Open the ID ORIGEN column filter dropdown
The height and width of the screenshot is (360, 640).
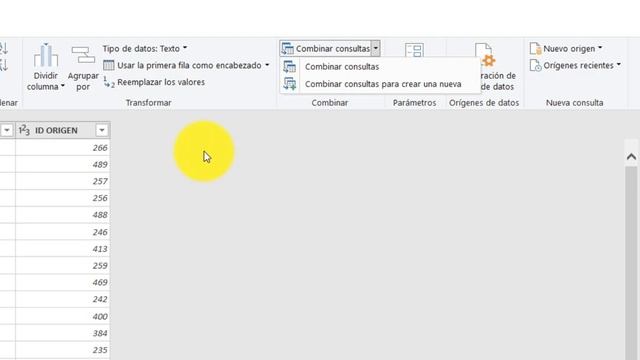click(x=102, y=130)
